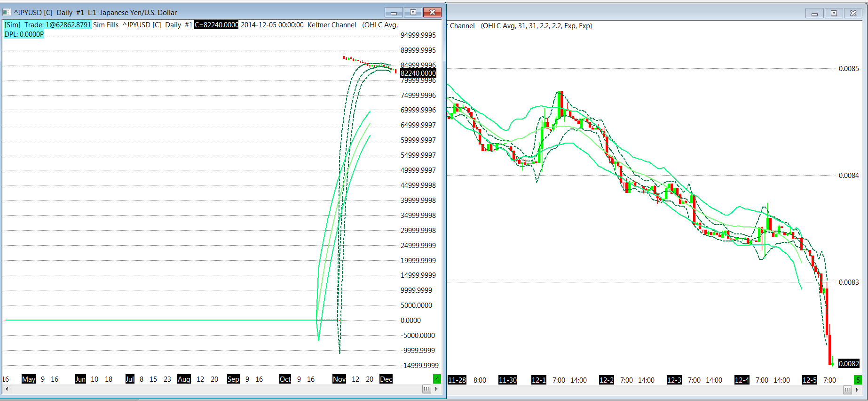This screenshot has width=868, height=401.
Task: Click the 12-5 date marker on the intraday chart
Action: pyautogui.click(x=810, y=380)
